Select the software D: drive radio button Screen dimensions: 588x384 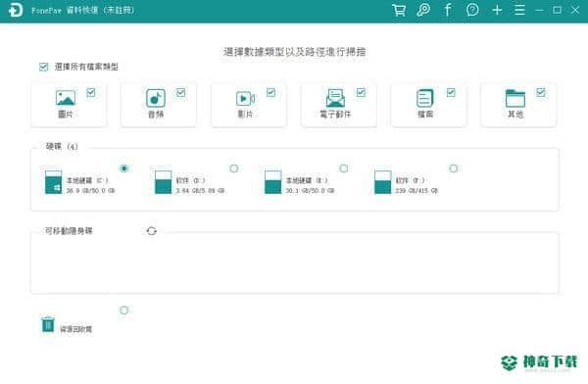click(x=234, y=168)
